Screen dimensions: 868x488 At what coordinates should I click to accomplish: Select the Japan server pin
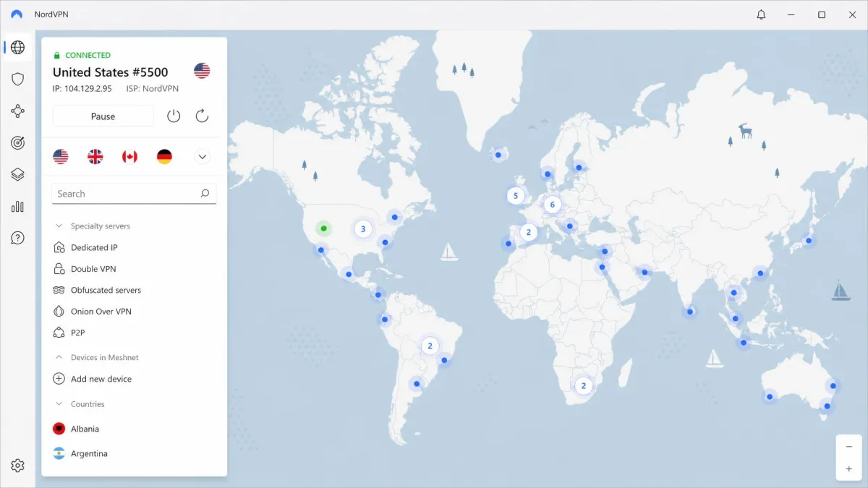pyautogui.click(x=809, y=241)
